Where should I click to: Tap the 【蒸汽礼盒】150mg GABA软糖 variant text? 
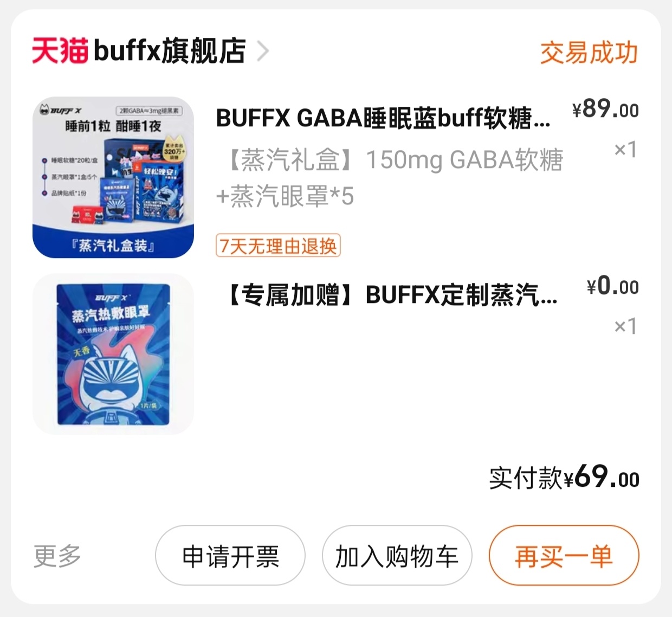(390, 178)
